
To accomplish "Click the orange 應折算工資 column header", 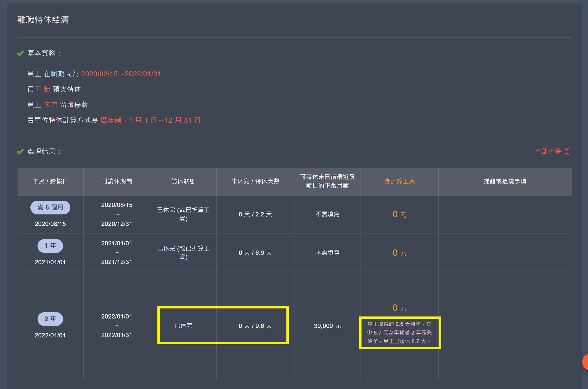I will [x=399, y=181].
